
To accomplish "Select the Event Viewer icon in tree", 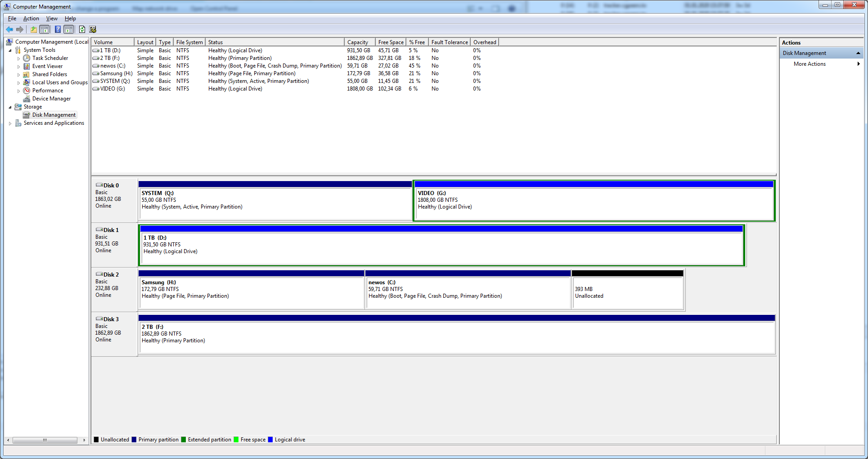I will (x=27, y=66).
